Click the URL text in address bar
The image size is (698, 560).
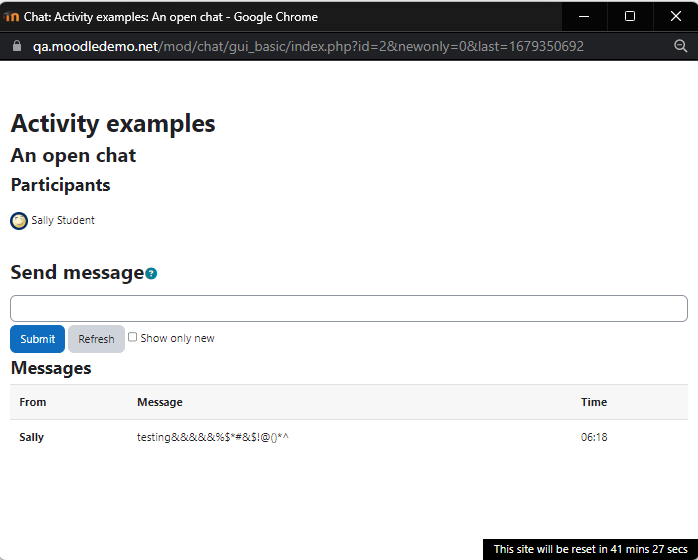point(308,46)
